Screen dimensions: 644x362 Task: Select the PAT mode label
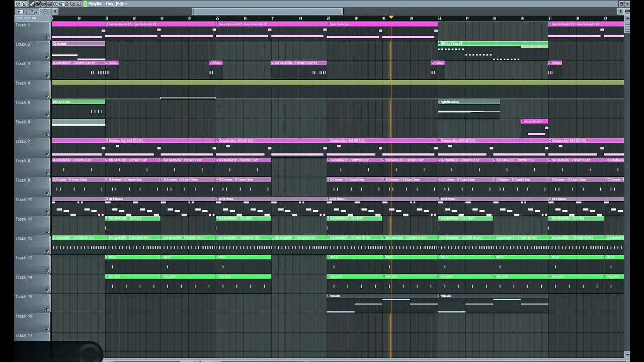[34, 18]
